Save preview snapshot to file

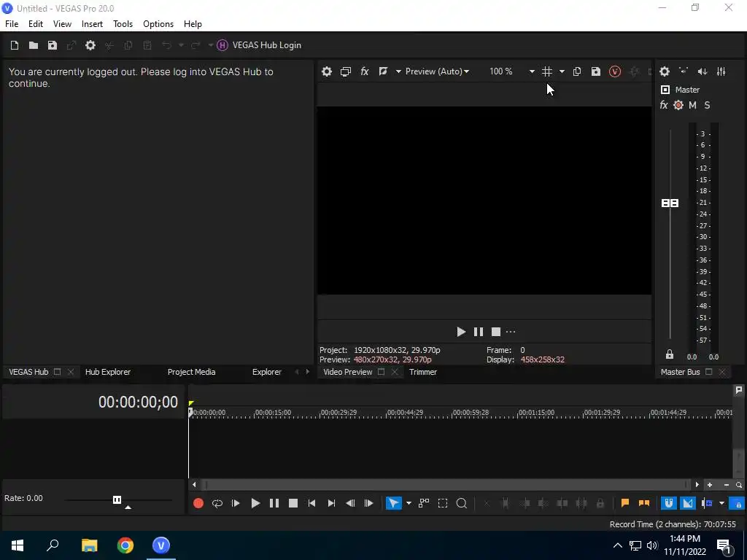[596, 71]
